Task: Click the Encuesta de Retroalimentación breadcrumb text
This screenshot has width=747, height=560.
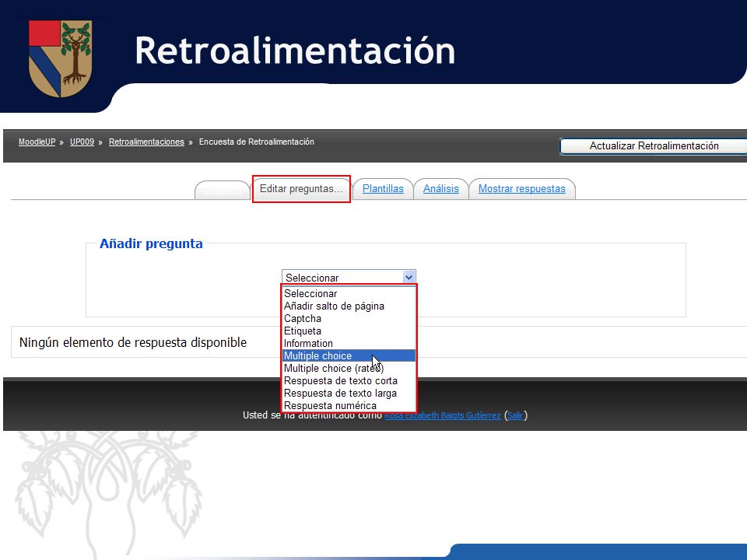Action: [256, 142]
